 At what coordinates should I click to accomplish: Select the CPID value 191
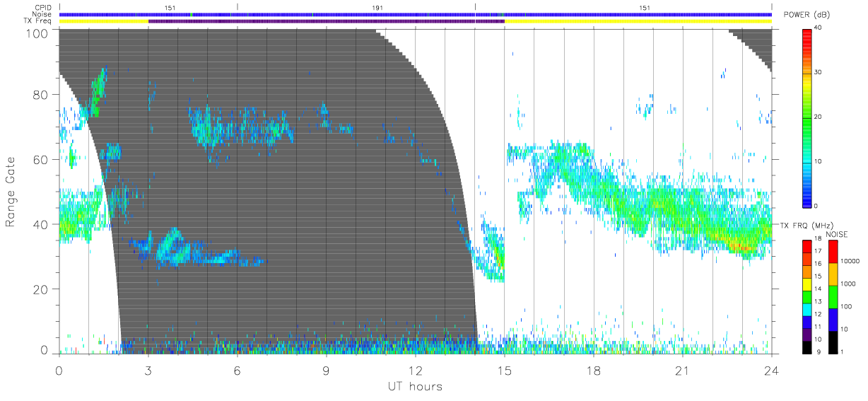click(378, 7)
